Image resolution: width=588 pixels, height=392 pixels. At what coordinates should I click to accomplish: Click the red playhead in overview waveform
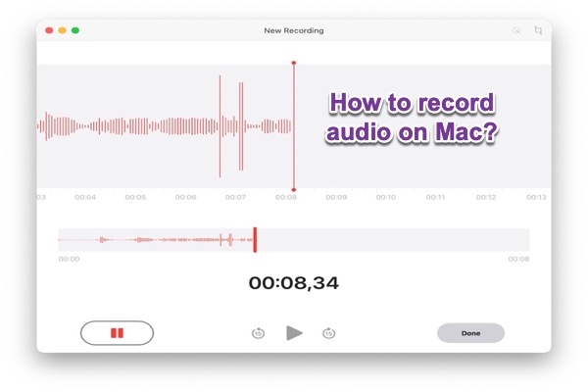[255, 240]
